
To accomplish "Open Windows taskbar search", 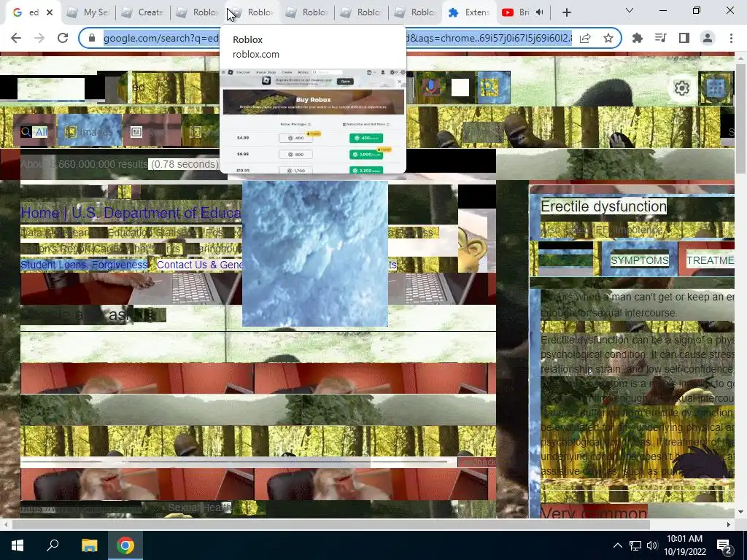I will coord(53,545).
